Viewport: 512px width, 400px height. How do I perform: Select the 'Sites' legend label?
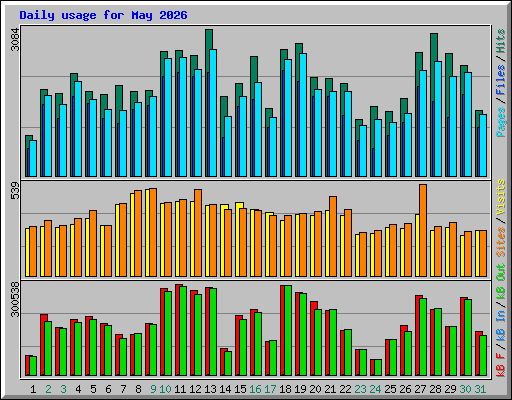pos(500,242)
